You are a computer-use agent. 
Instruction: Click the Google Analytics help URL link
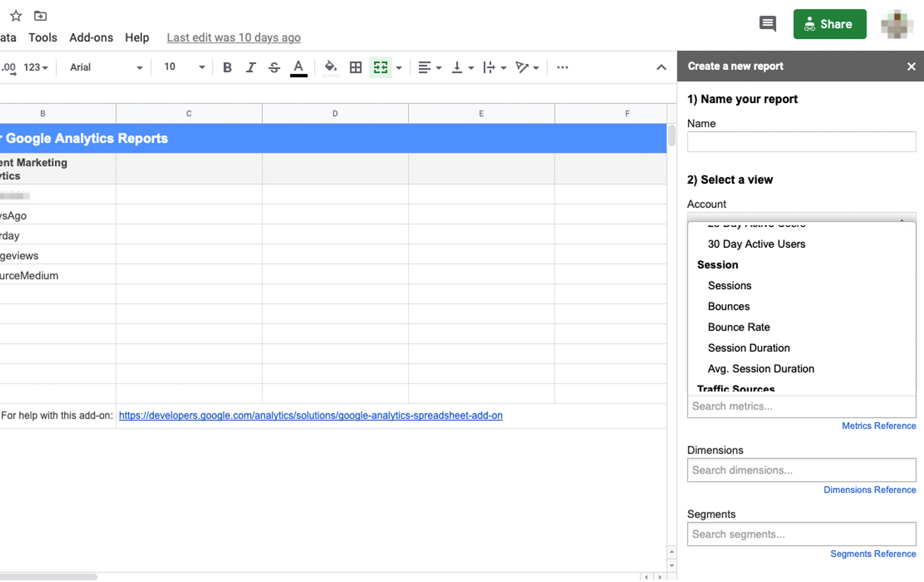coord(310,415)
